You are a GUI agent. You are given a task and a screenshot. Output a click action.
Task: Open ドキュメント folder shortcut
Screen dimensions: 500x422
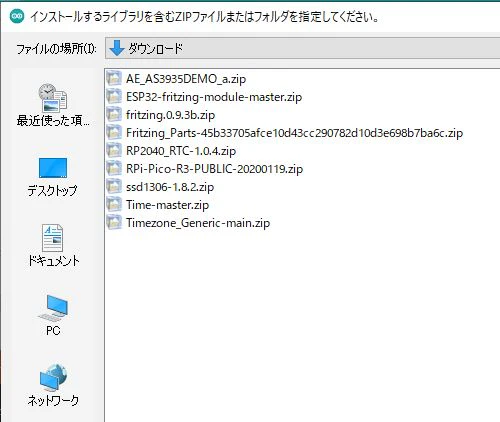53,246
